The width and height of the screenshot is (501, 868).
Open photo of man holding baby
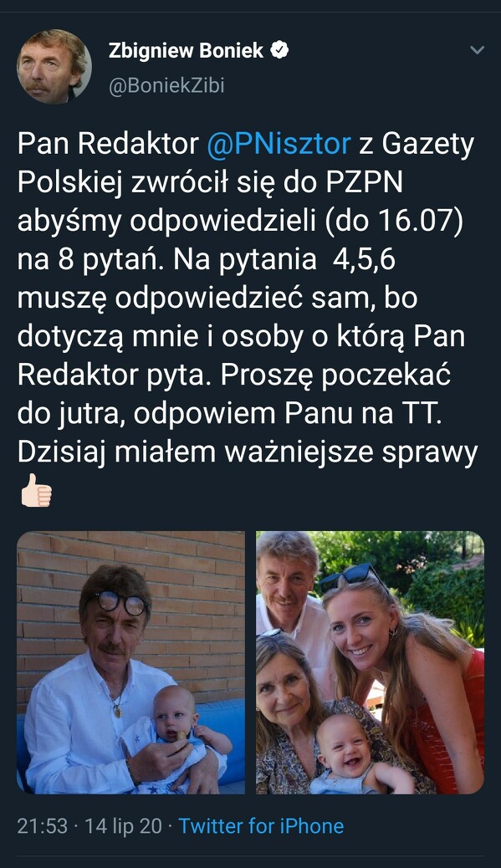tap(130, 662)
